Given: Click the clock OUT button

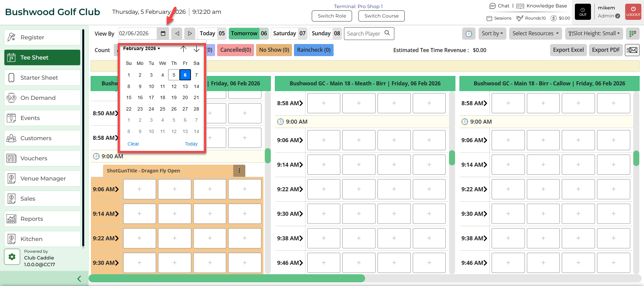Looking at the screenshot, I should 583,12.
